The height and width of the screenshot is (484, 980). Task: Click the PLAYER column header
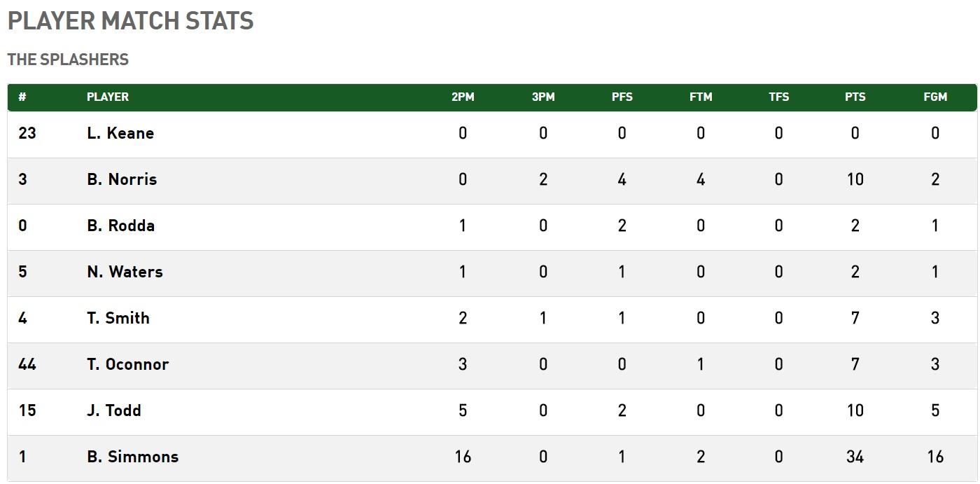tap(108, 97)
